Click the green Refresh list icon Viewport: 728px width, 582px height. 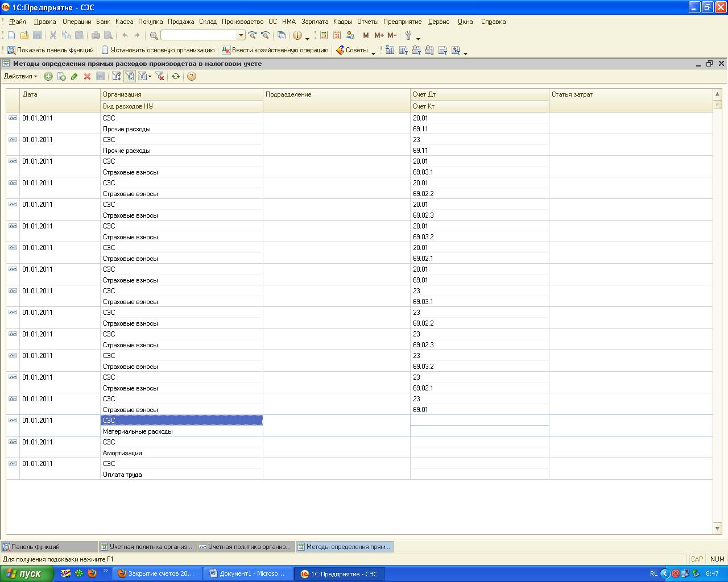pyautogui.click(x=176, y=76)
